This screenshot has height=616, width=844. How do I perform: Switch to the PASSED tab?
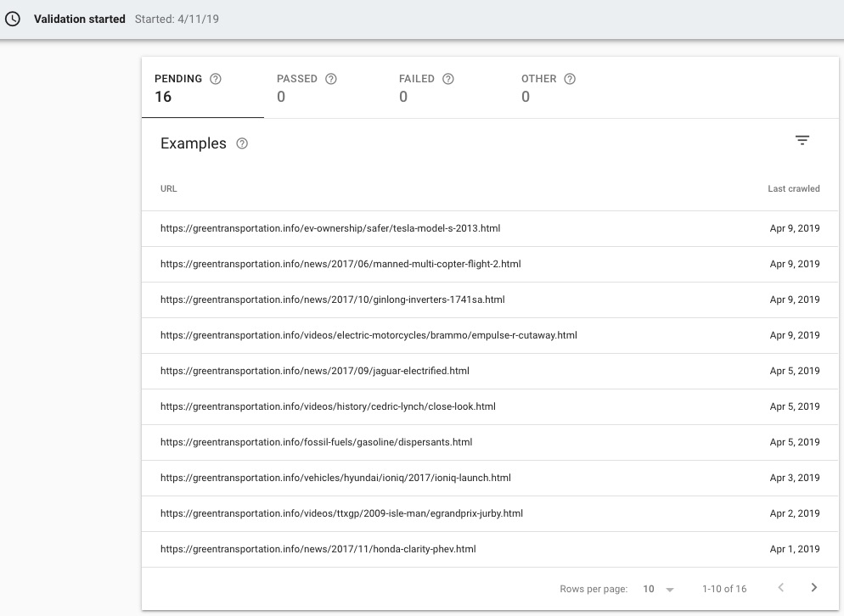(325, 87)
